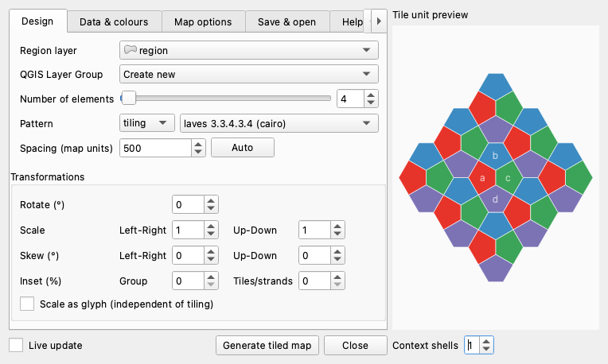Click the Close button
The width and height of the screenshot is (608, 364).
pos(355,345)
